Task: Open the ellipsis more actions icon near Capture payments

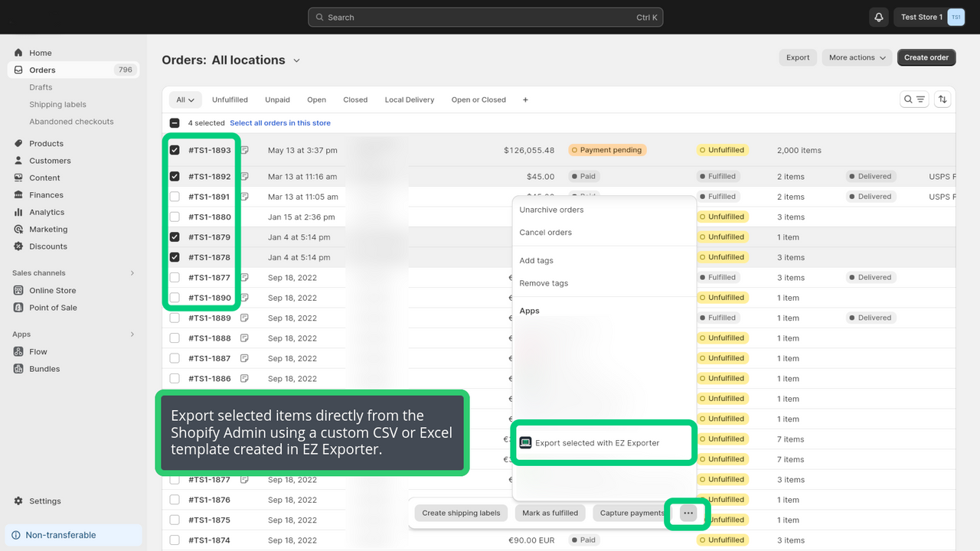Action: pyautogui.click(x=687, y=513)
